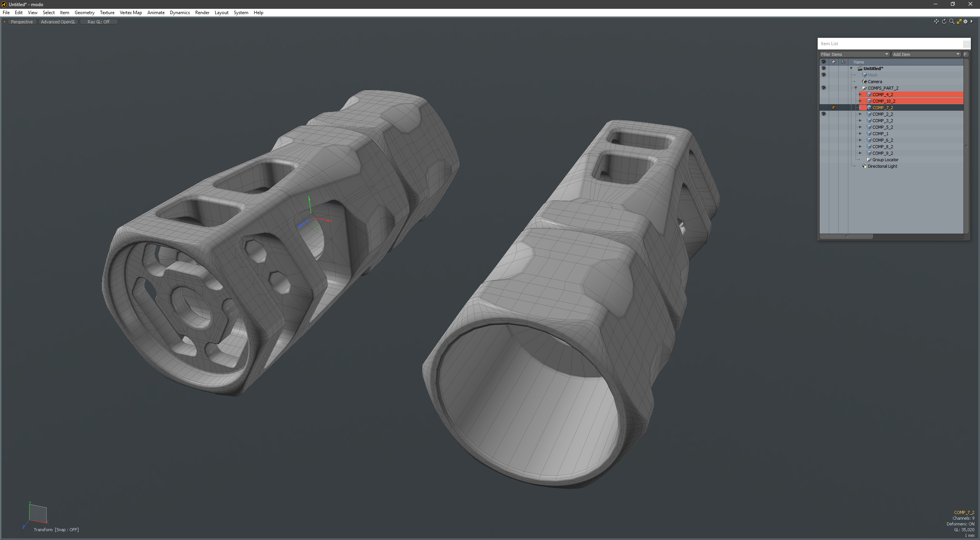The height and width of the screenshot is (540, 980).
Task: Click the viewport pan/move icon
Action: [x=936, y=21]
